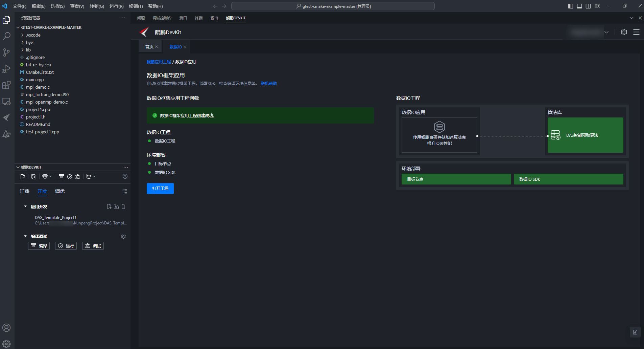Image resolution: width=644 pixels, height=349 pixels.
Task: Collapse the 编译调试 group
Action: pos(25,236)
